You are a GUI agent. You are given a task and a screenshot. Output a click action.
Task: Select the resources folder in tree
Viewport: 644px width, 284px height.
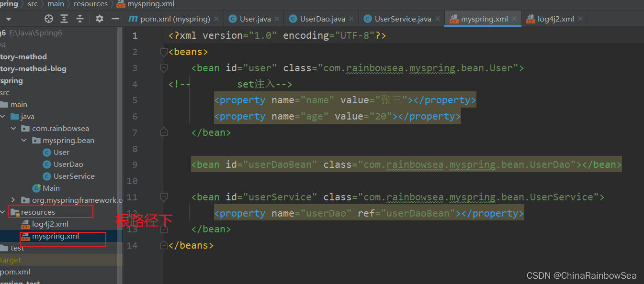coord(38,212)
